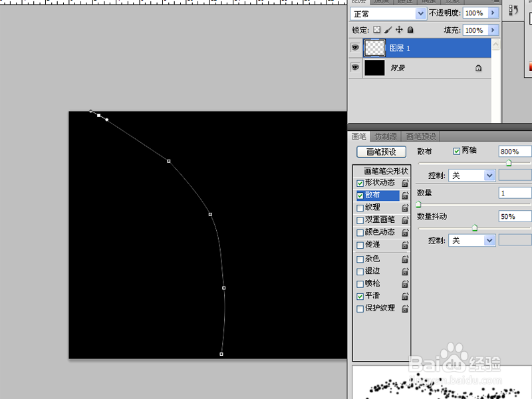The height and width of the screenshot is (399, 532).
Task: Click the lock image pixels brush icon
Action: click(388, 30)
